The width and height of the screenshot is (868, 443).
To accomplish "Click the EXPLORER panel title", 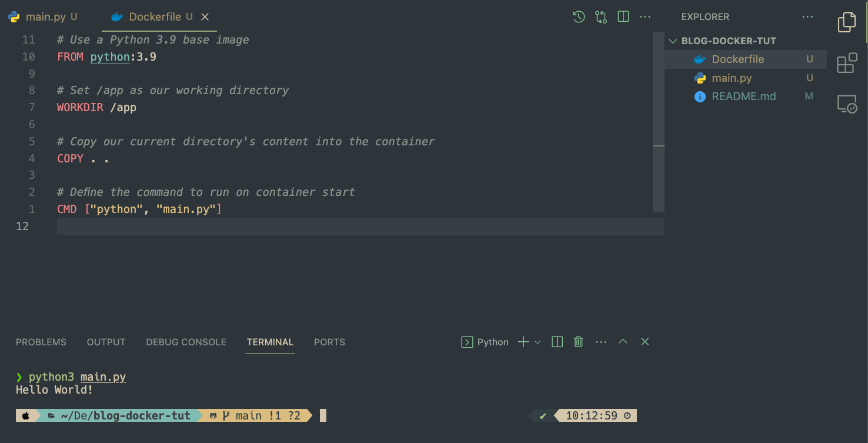I will tap(705, 17).
